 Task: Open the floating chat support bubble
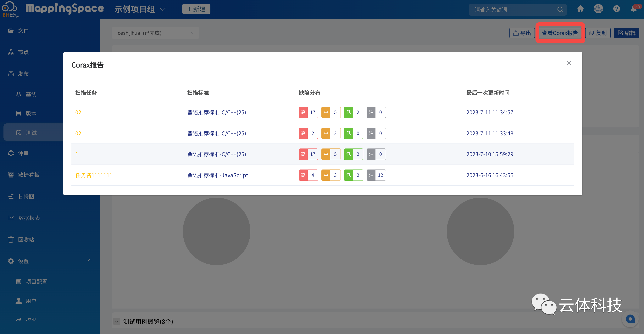coord(630,319)
